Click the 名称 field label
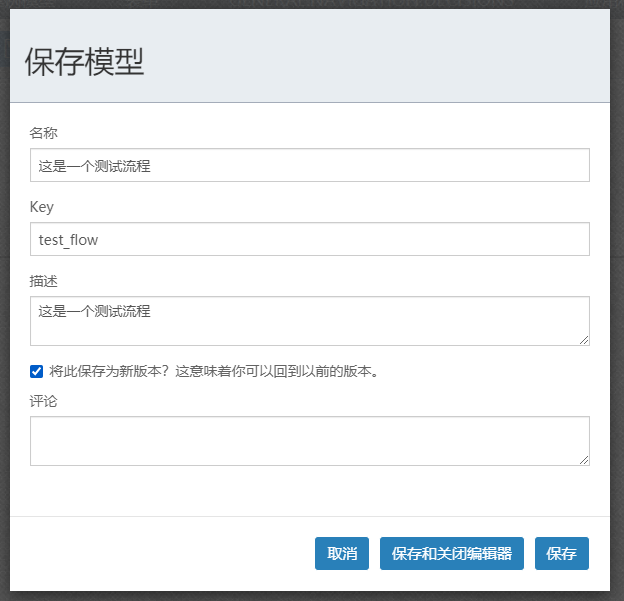The height and width of the screenshot is (601, 624). click(x=44, y=132)
